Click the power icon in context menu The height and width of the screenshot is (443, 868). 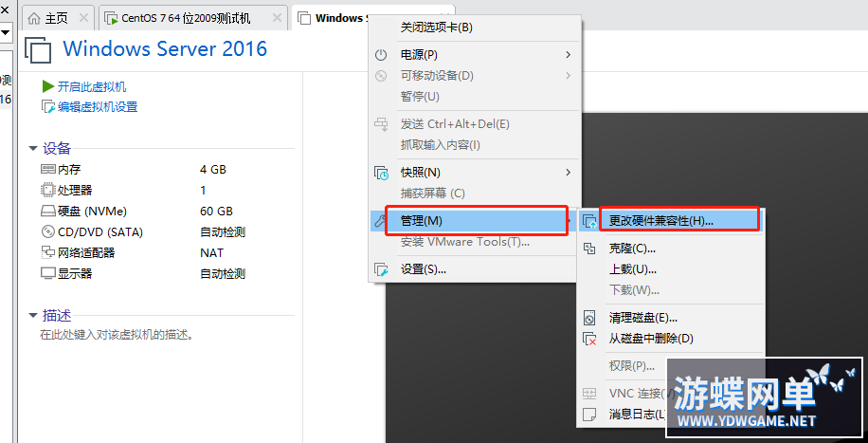381,55
